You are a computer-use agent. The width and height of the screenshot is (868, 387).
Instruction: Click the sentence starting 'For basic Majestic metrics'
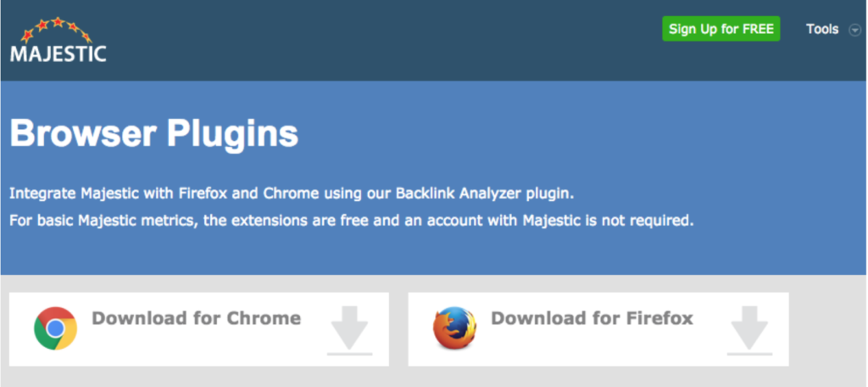coord(352,221)
